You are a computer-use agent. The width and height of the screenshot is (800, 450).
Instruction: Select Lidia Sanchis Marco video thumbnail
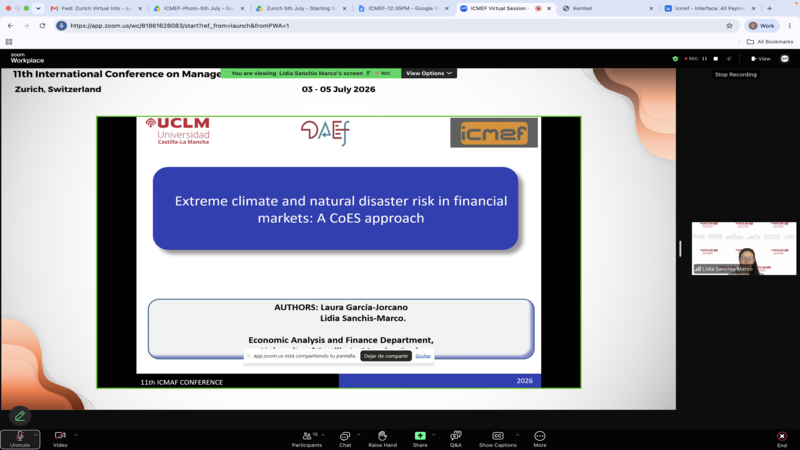pyautogui.click(x=743, y=248)
